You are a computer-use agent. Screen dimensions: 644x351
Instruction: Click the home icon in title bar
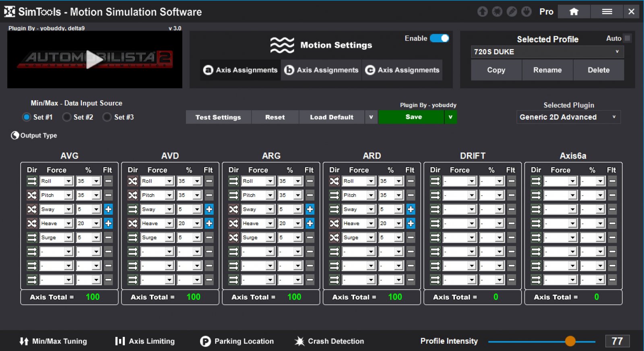click(574, 12)
